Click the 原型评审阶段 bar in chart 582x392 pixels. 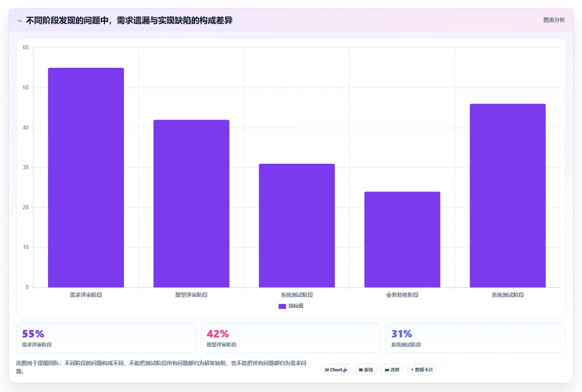191,203
